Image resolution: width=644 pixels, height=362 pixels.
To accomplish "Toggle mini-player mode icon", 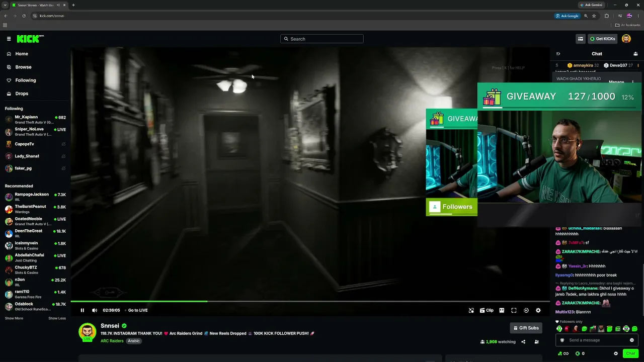I will pos(471,310).
